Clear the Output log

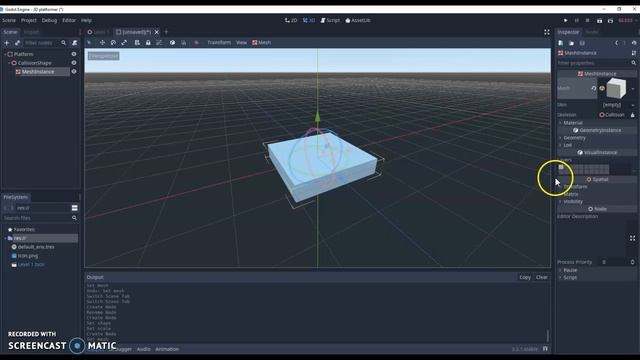(x=542, y=277)
